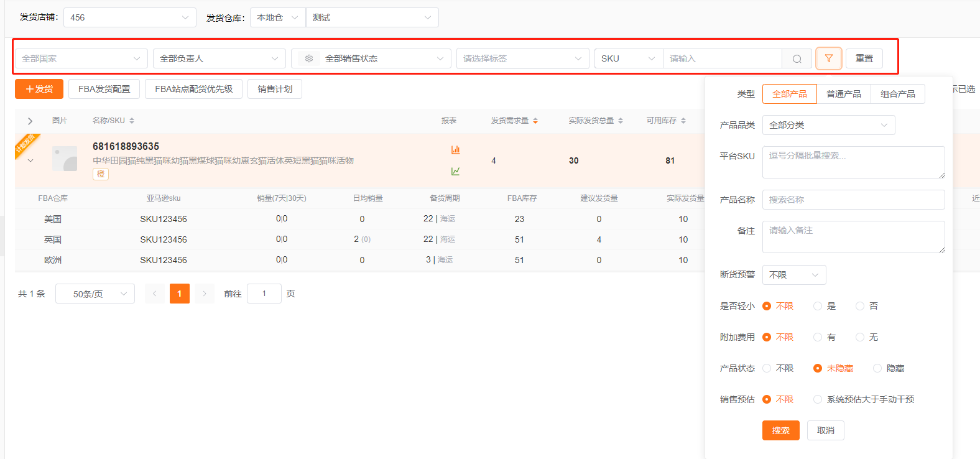This screenshot has width=980, height=459.
Task: Switch to 组合产品 type tab
Action: pyautogui.click(x=897, y=94)
